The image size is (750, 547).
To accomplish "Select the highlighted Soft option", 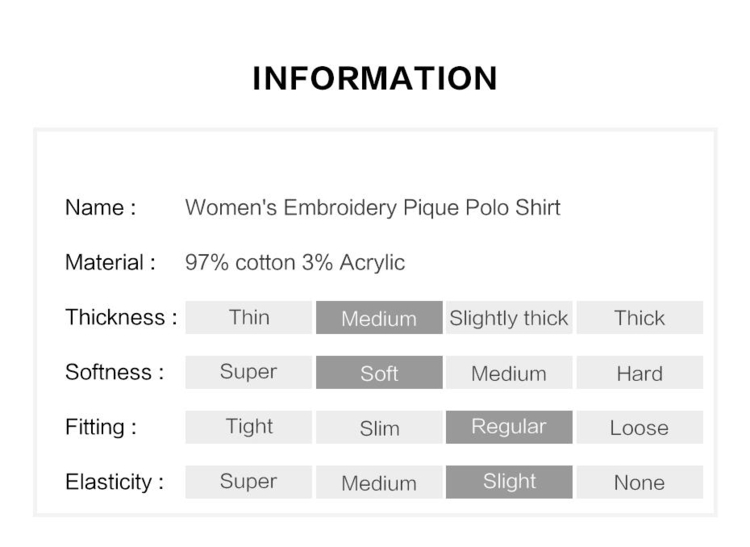I will pyautogui.click(x=379, y=372).
